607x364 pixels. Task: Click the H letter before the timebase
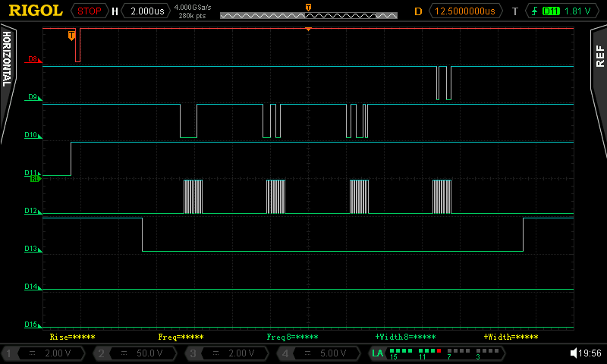coord(115,11)
